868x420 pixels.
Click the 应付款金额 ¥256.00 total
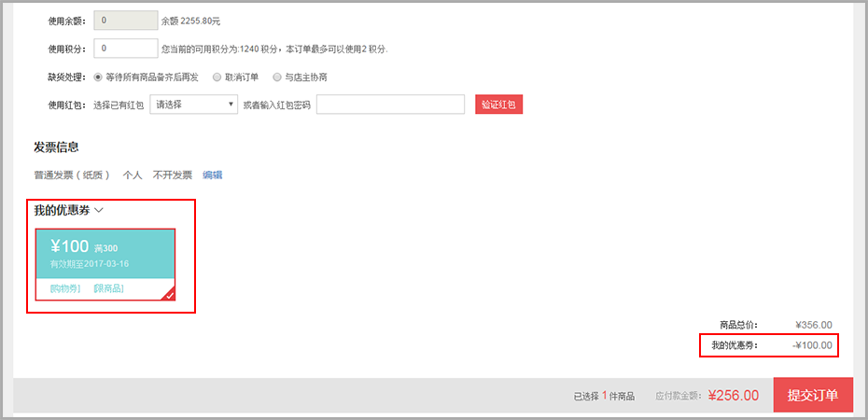(734, 395)
